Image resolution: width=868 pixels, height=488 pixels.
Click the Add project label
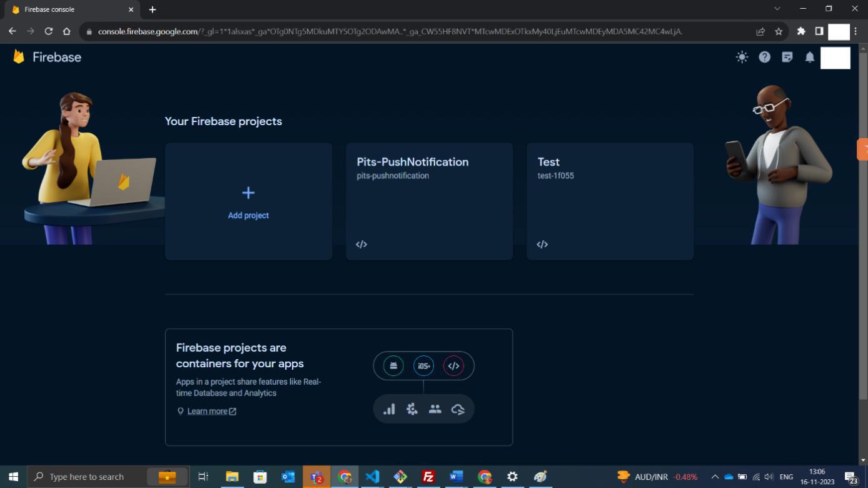point(248,215)
